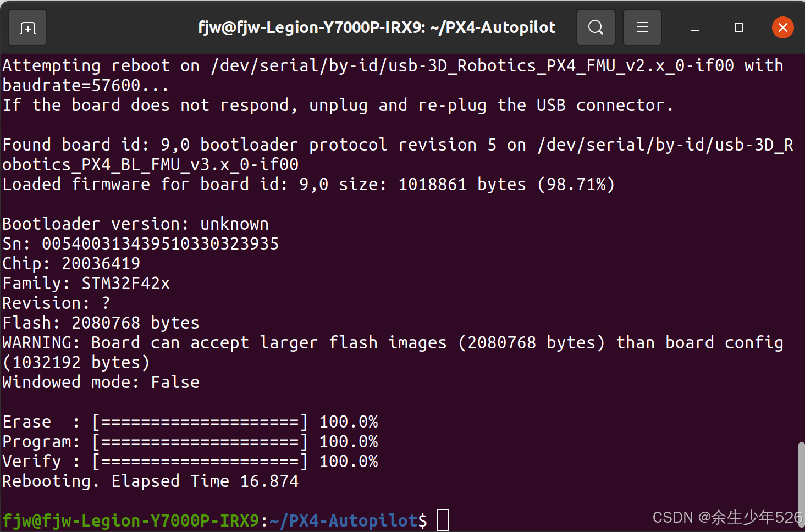This screenshot has height=532, width=805.
Task: Click the Chip: 20036419 text line
Action: 70,263
